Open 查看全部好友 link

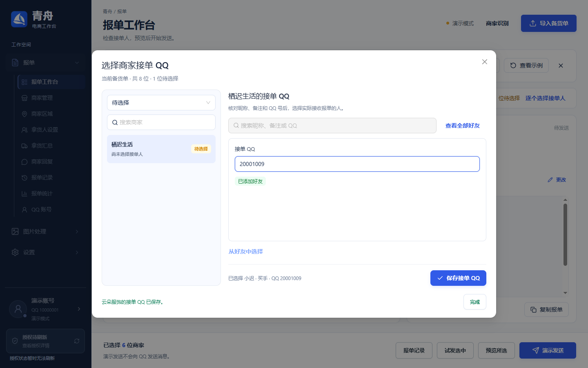(463, 126)
